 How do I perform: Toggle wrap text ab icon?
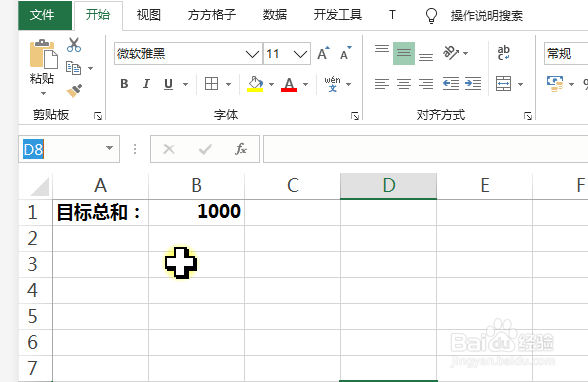(x=503, y=53)
